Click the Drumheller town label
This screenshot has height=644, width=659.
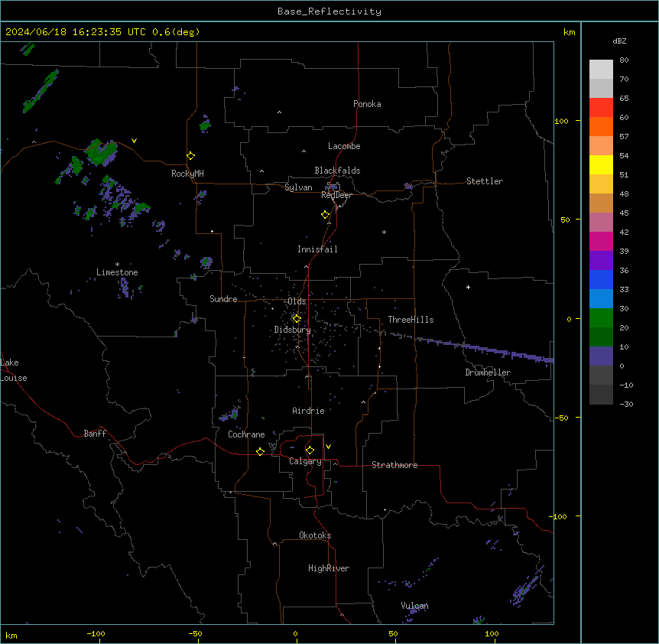tap(488, 372)
